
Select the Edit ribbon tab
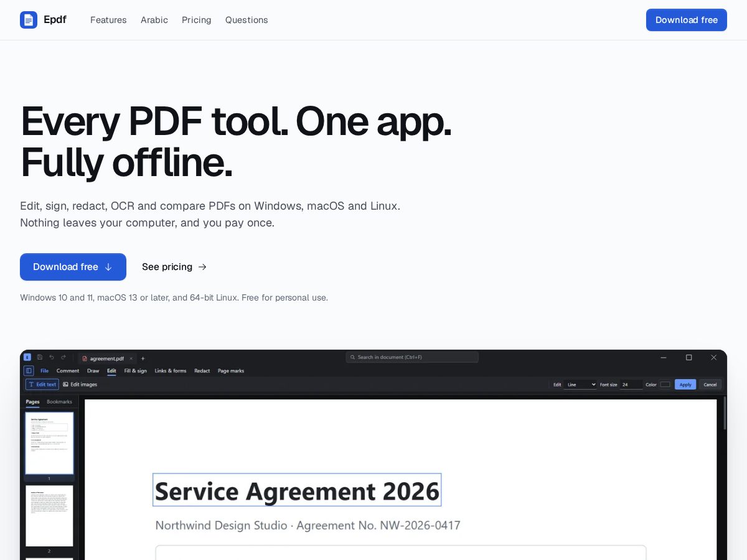point(111,371)
